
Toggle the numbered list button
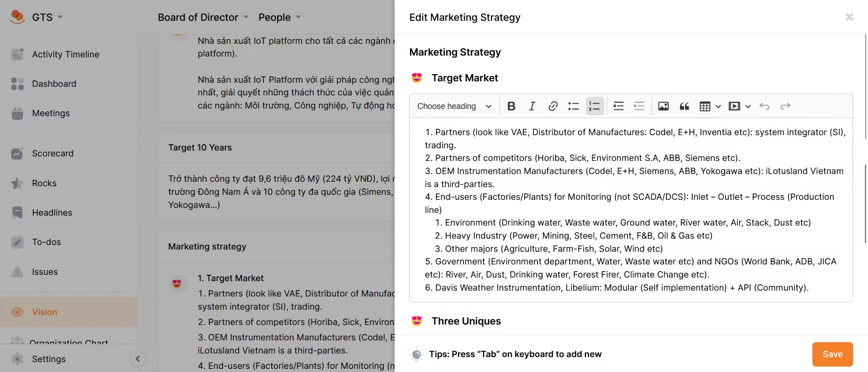coord(594,106)
